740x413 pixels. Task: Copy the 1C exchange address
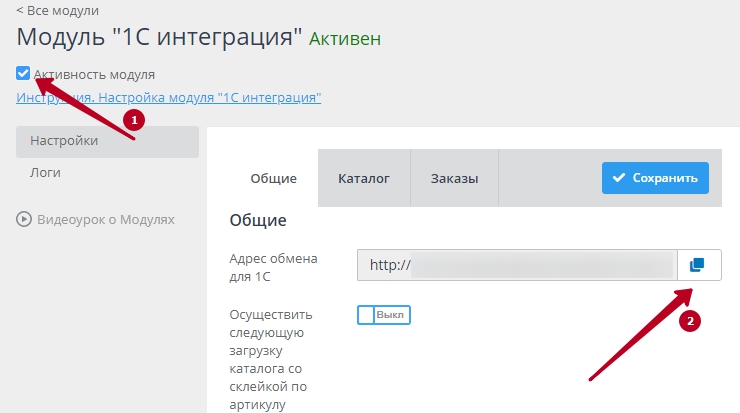tap(698, 265)
